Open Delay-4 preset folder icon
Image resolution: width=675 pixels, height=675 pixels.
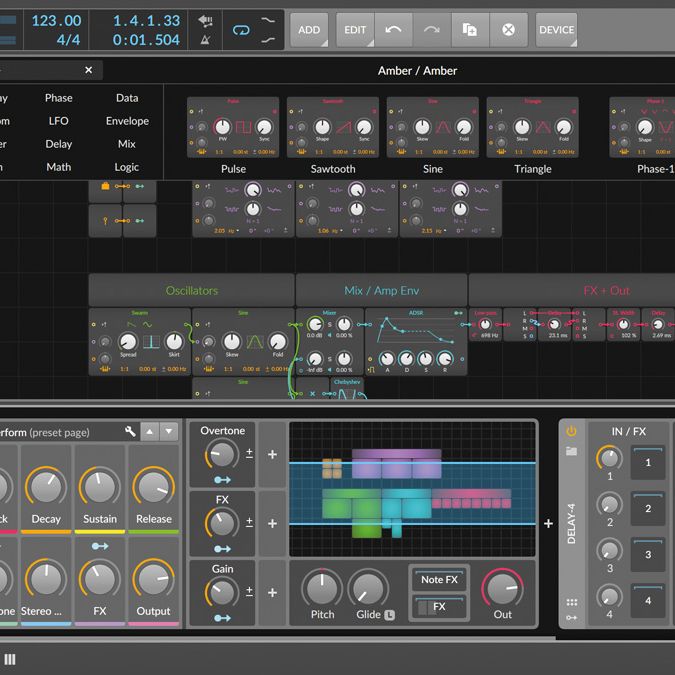(571, 451)
